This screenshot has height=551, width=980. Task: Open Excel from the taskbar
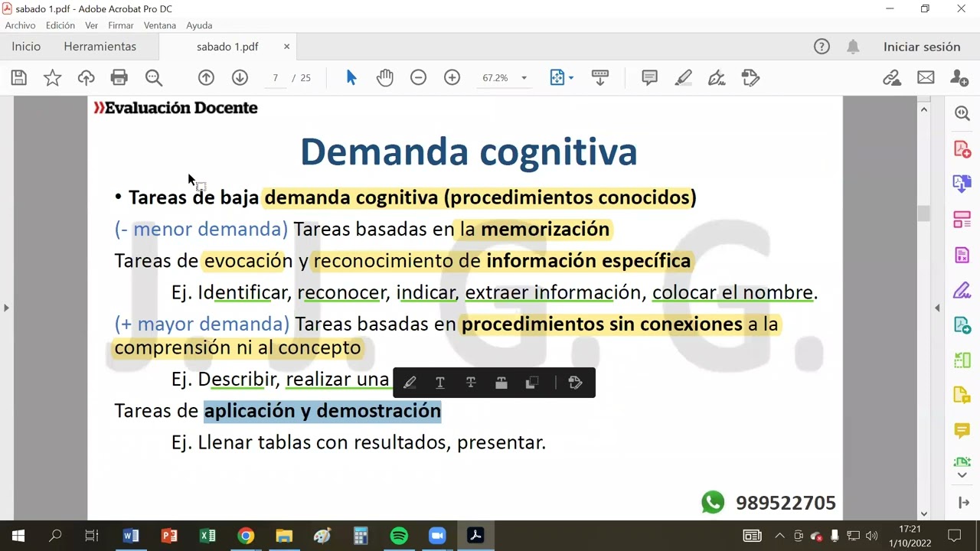(207, 536)
